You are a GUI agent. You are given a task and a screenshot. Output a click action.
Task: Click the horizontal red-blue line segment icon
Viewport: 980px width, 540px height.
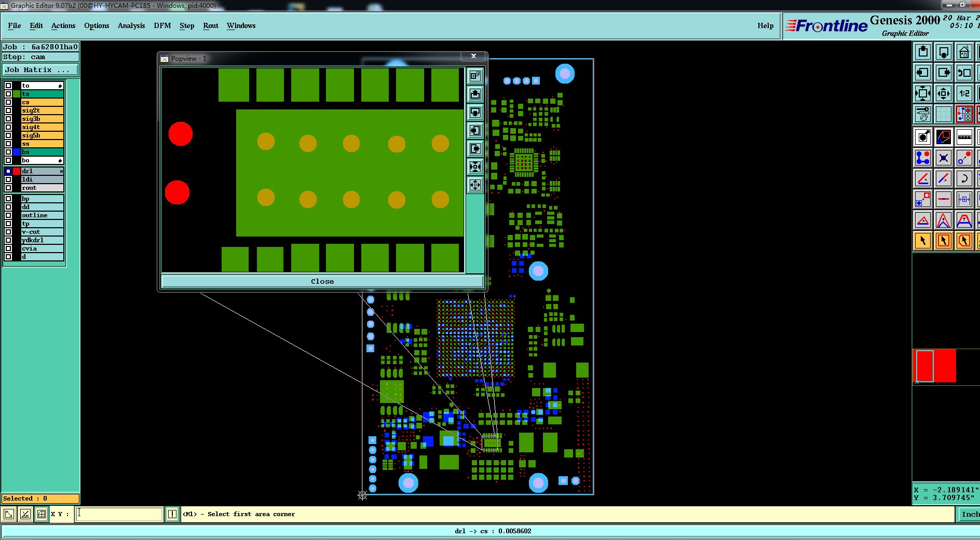[944, 199]
